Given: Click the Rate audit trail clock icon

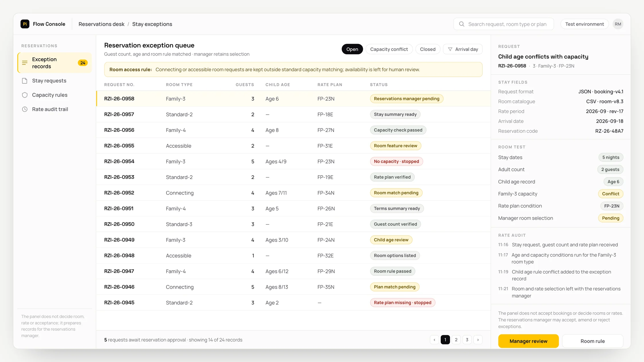Looking at the screenshot, I should click(x=25, y=109).
